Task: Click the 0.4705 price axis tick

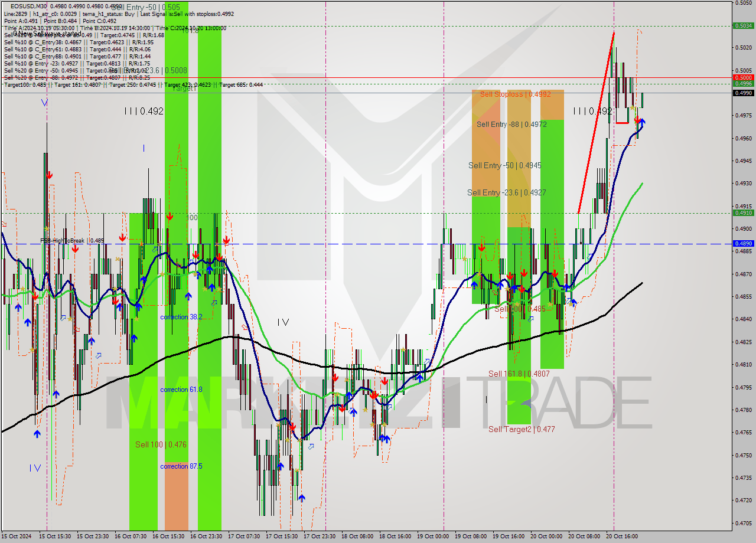Action: pyautogui.click(x=743, y=523)
